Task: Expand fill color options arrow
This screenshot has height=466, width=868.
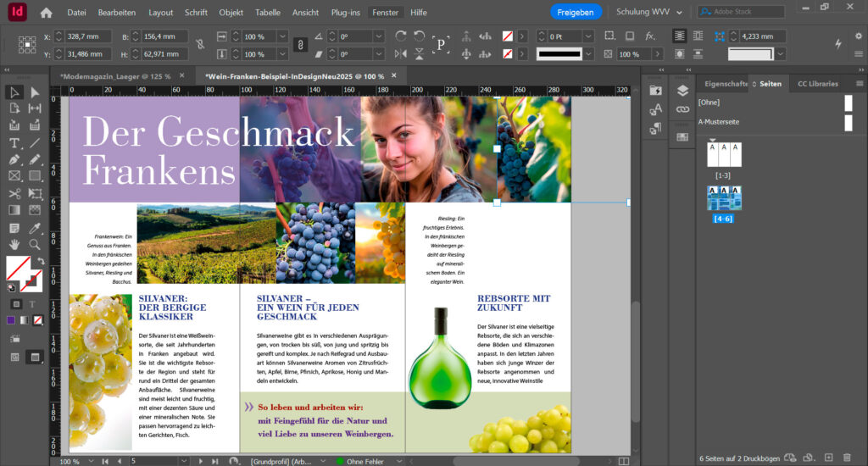Action: coord(521,36)
